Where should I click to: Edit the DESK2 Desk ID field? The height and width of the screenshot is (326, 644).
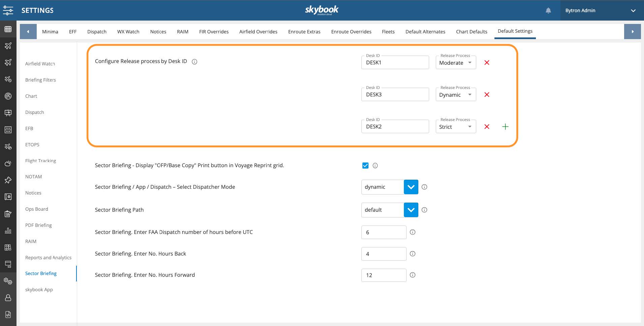point(395,127)
